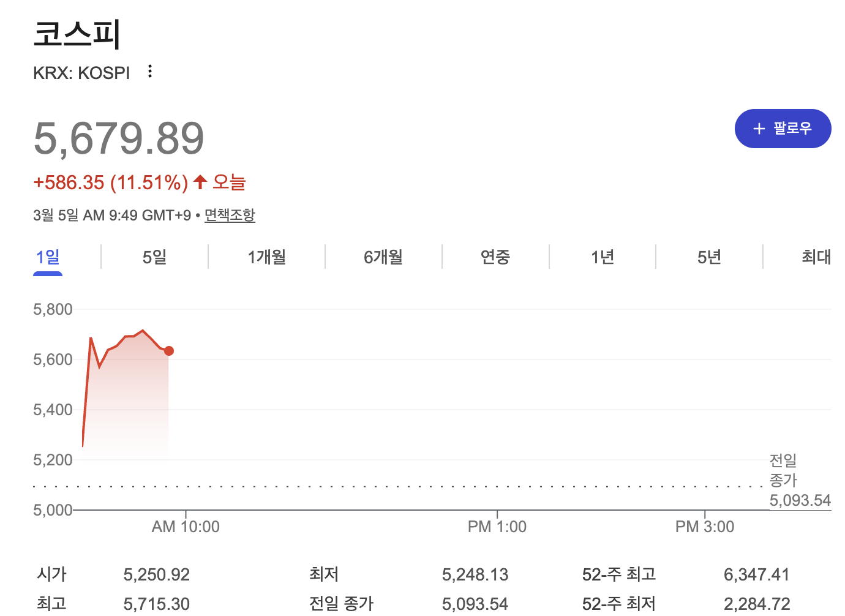Open the 5년 historical chart
The image size is (845, 616).
tap(710, 257)
